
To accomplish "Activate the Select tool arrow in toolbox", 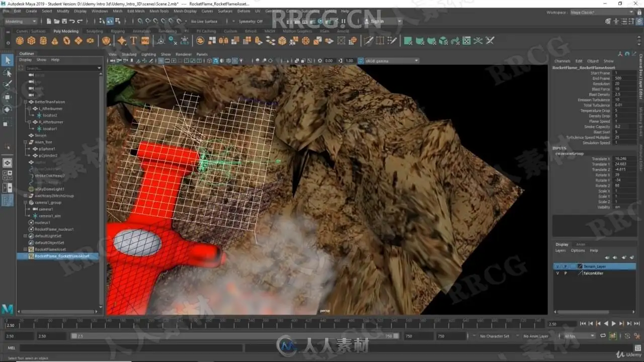I will (x=7, y=60).
